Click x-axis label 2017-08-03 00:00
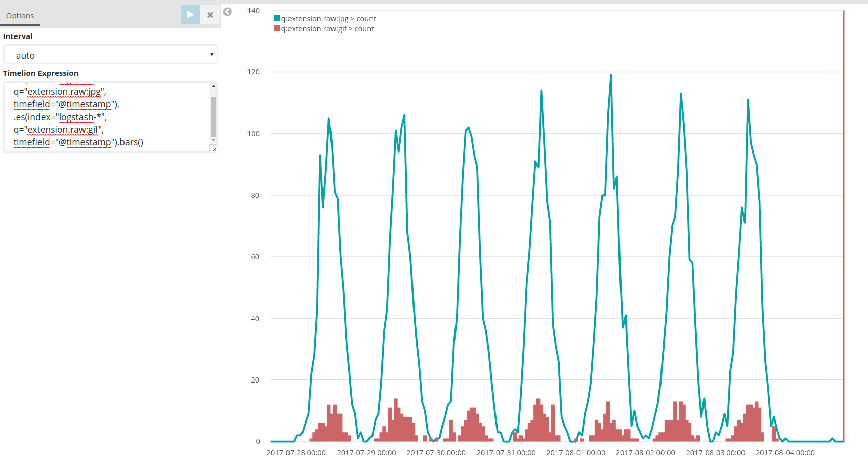 (716, 453)
